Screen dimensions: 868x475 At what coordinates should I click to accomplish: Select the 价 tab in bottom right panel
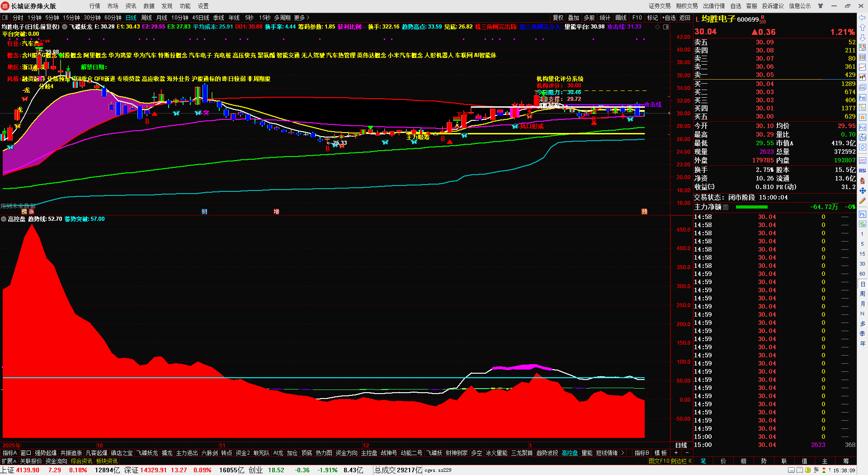[723, 461]
